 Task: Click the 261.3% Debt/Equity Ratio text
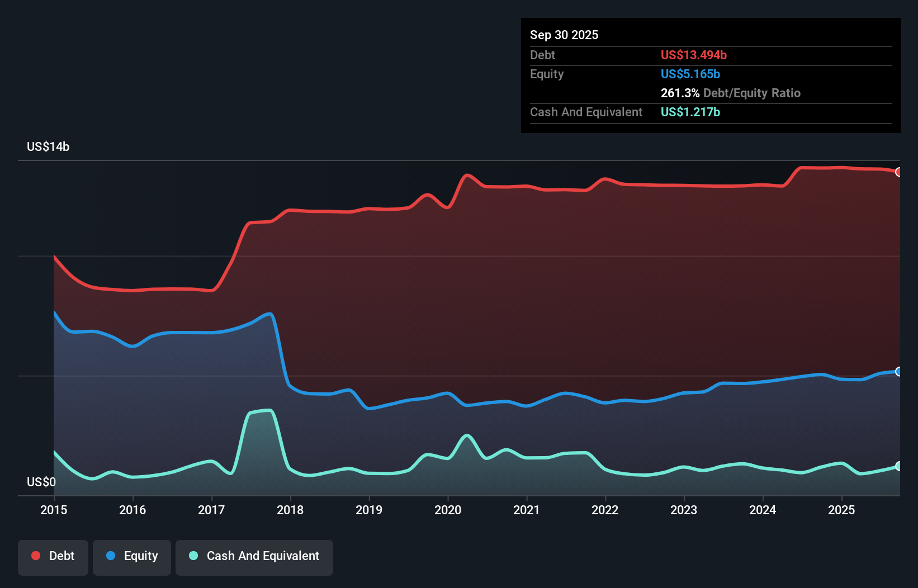[x=730, y=93]
